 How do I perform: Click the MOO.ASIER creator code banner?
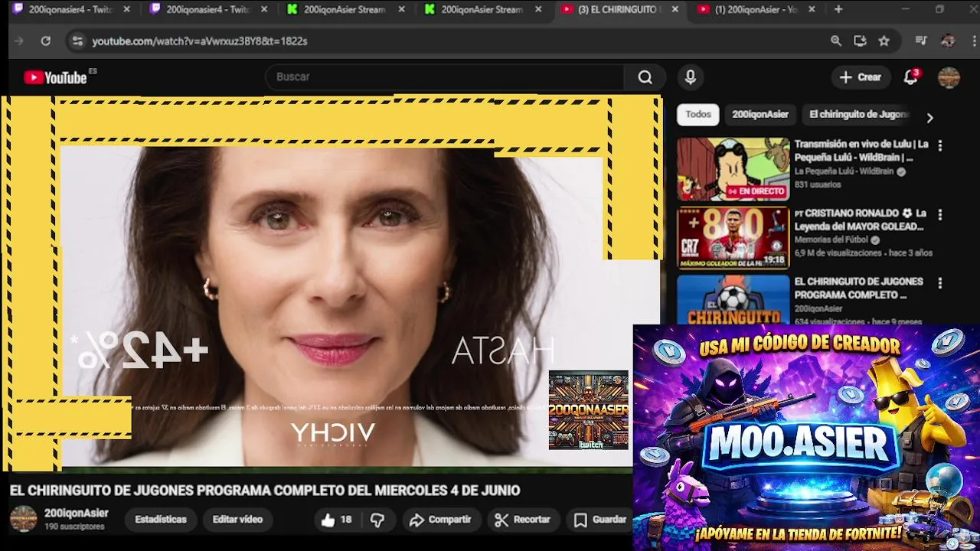pyautogui.click(x=806, y=437)
